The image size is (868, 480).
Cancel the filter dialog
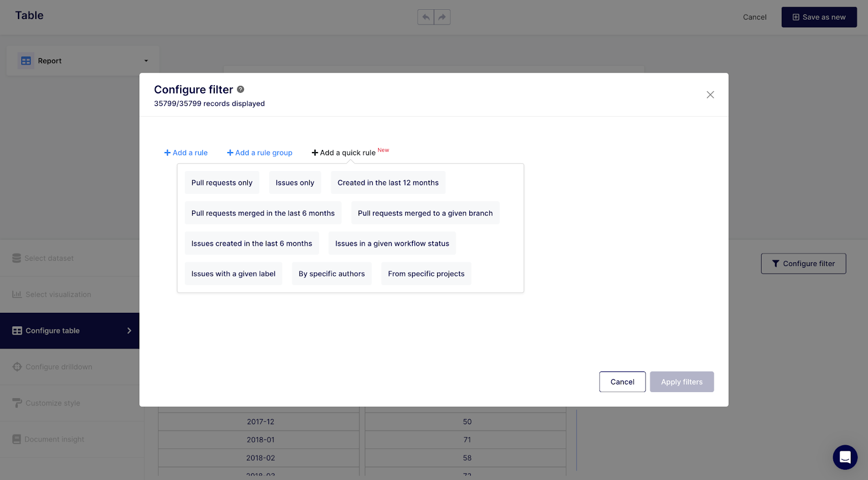tap(622, 382)
